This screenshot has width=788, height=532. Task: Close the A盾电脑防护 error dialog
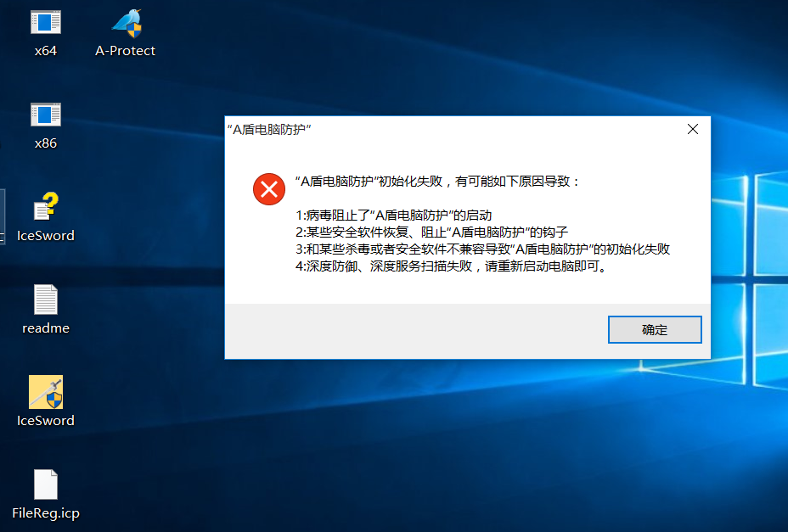tap(693, 129)
